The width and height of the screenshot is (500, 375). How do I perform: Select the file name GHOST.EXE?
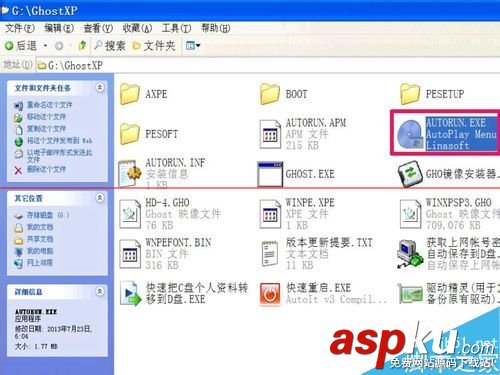pyautogui.click(x=310, y=174)
